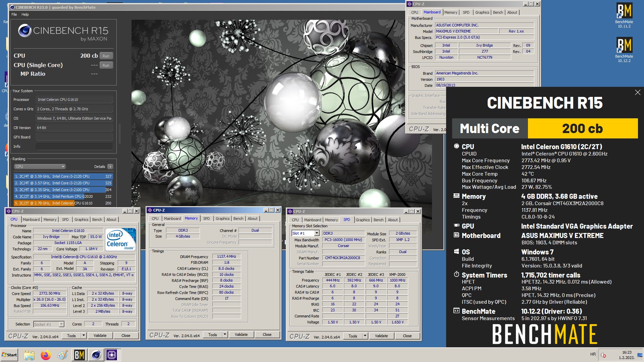The image size is (644, 362).
Task: Click Validate in CPU-Z Memory window
Action: (241, 335)
